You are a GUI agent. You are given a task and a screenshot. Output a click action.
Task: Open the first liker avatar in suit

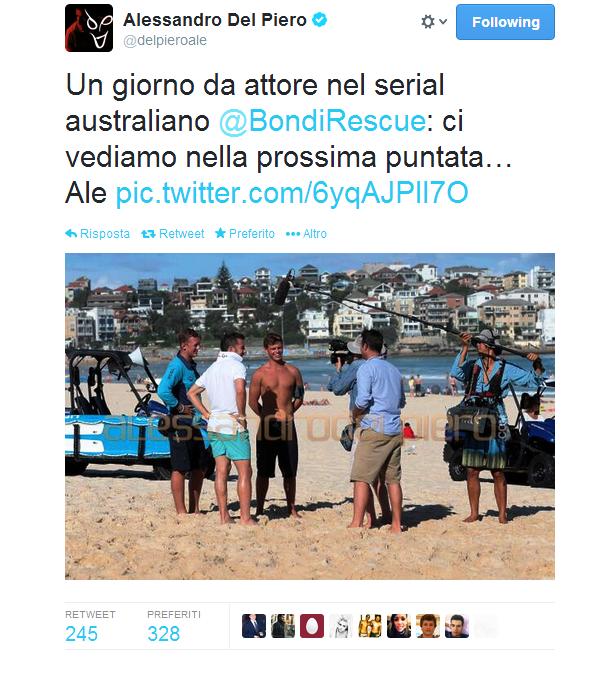click(254, 626)
